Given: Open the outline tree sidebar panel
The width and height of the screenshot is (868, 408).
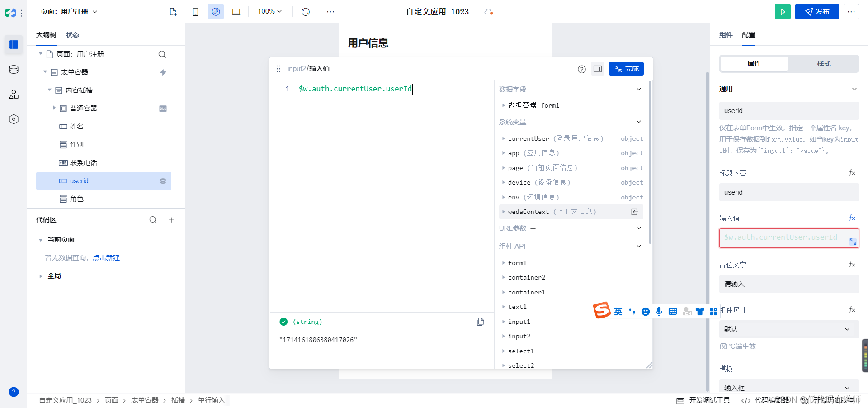Looking at the screenshot, I should click(x=14, y=44).
